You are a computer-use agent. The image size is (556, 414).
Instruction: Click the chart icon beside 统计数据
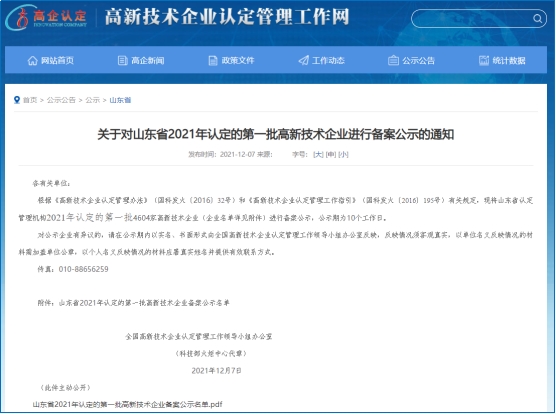(x=484, y=61)
